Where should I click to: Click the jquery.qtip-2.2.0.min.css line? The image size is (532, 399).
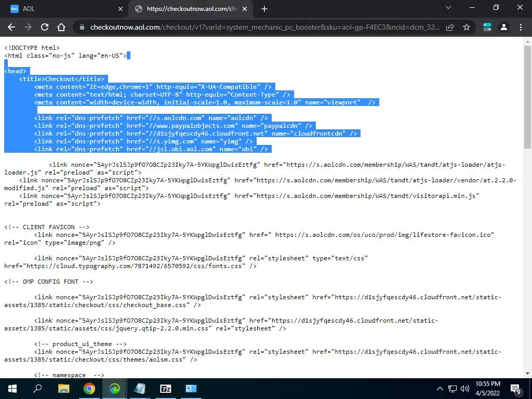pyautogui.click(x=145, y=329)
